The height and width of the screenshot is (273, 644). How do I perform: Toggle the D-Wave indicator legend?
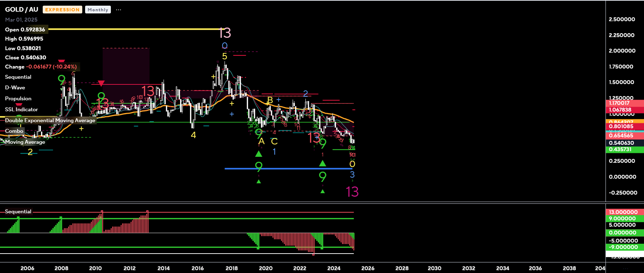15,88
